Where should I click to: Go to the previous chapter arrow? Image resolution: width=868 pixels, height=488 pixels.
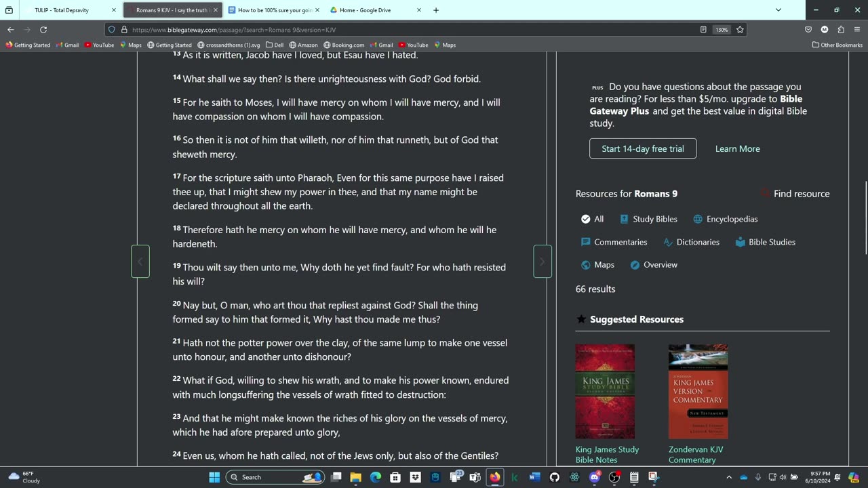140,261
